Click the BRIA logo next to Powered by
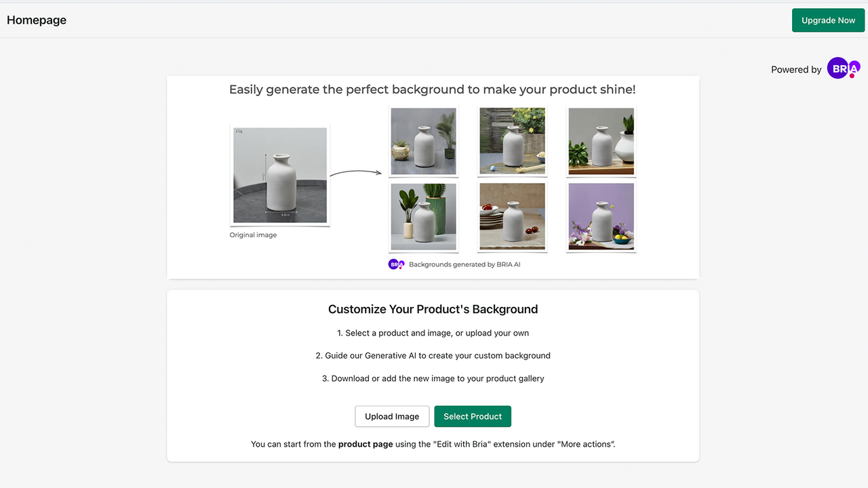Screen dimensions: 868x488 (x=843, y=68)
